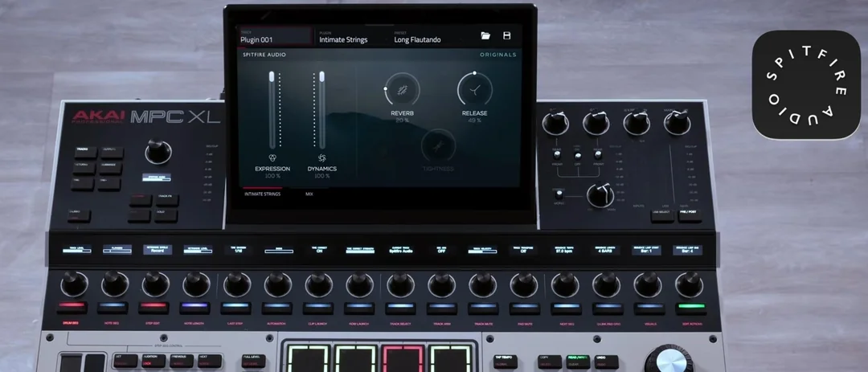868x372 pixels.
Task: Click the save disk icon
Action: (507, 36)
